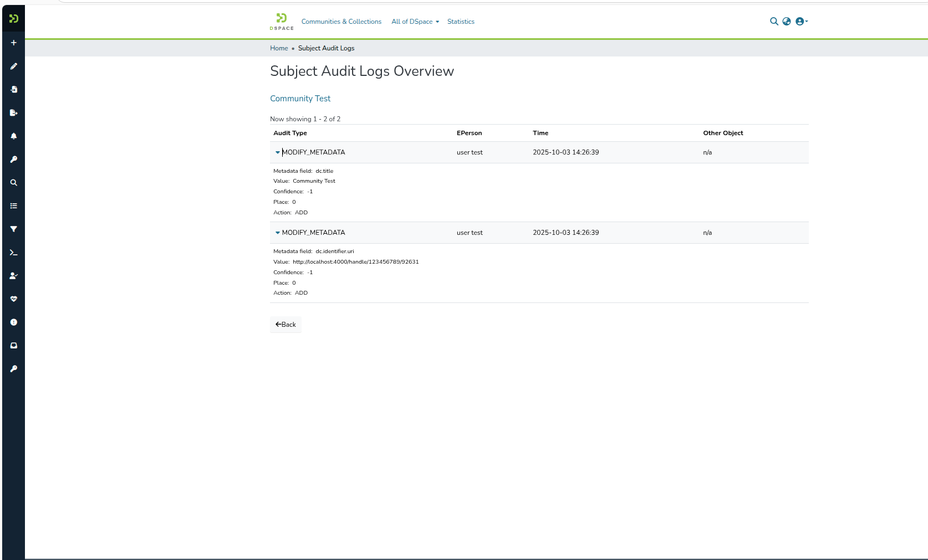Open the Statistics menu item
928x560 pixels.
461,22
